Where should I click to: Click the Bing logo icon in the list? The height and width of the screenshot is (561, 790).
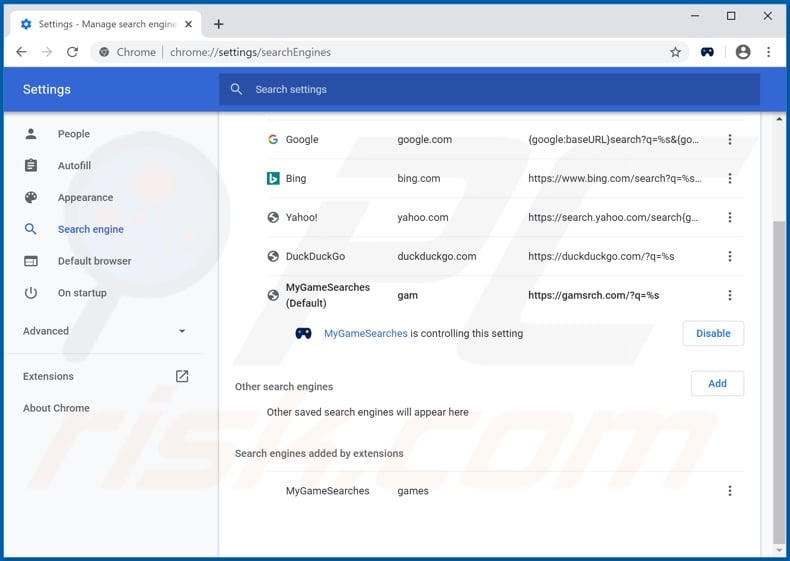click(273, 178)
